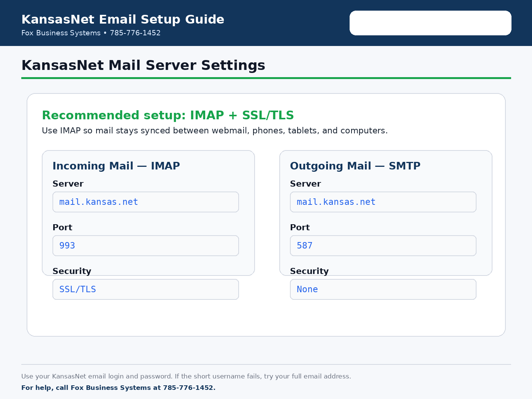Click the empty white search box in header
Image resolution: width=532 pixels, height=399 pixels.
[430, 23]
